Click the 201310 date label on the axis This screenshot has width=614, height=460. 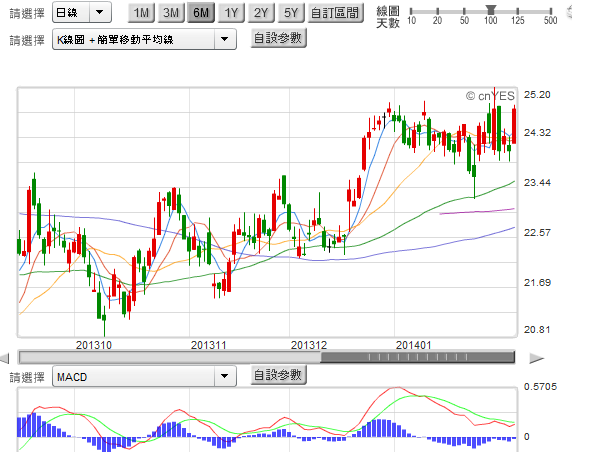(94, 345)
